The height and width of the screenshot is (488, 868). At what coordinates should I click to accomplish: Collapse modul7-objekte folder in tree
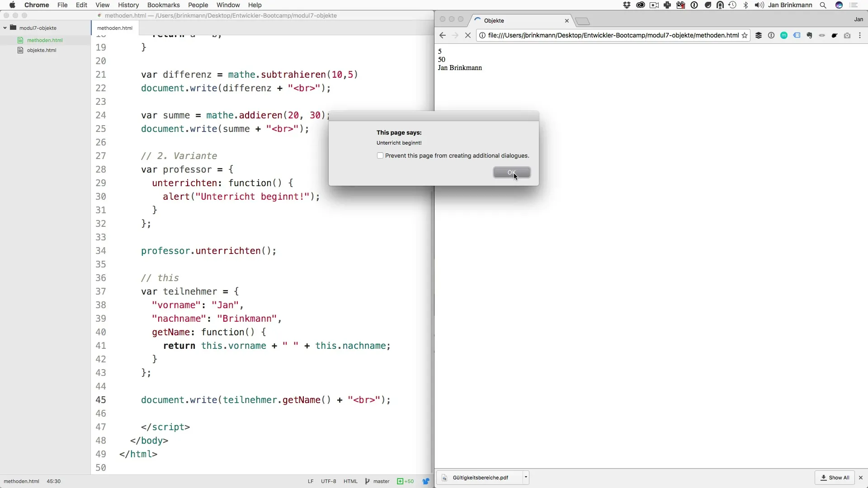click(x=5, y=28)
